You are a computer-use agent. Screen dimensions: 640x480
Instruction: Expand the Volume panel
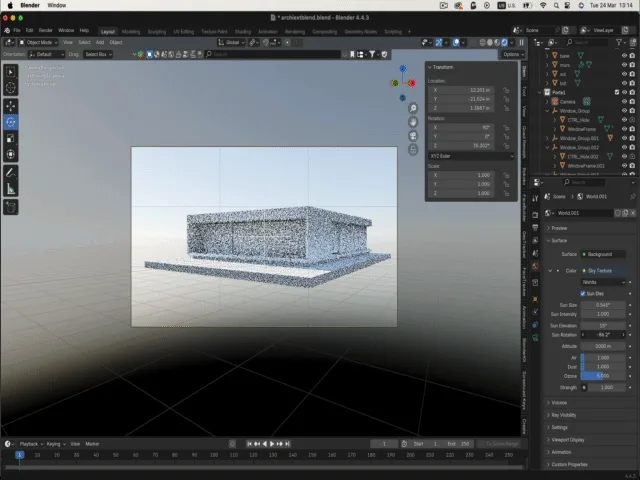pyautogui.click(x=560, y=402)
